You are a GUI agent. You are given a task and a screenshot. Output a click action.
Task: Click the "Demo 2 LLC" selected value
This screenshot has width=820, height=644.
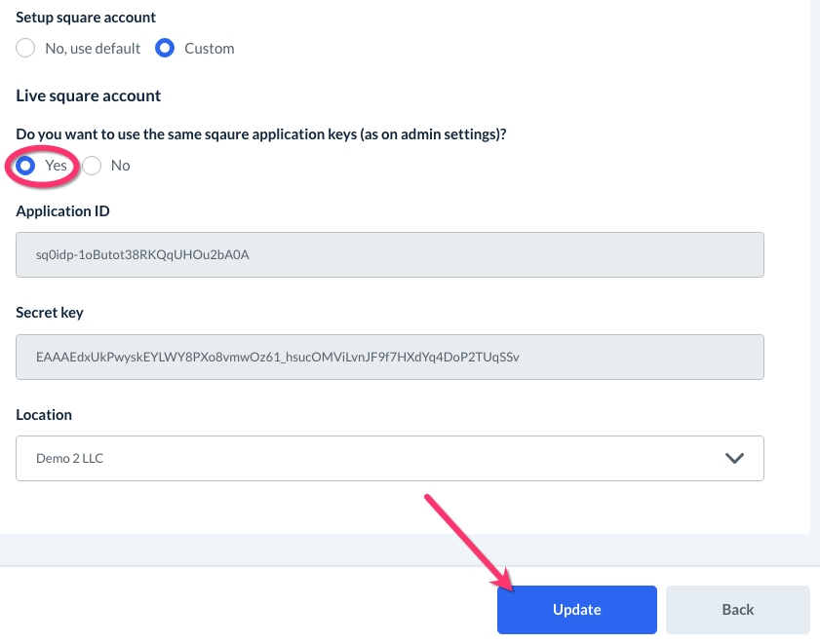tap(69, 458)
